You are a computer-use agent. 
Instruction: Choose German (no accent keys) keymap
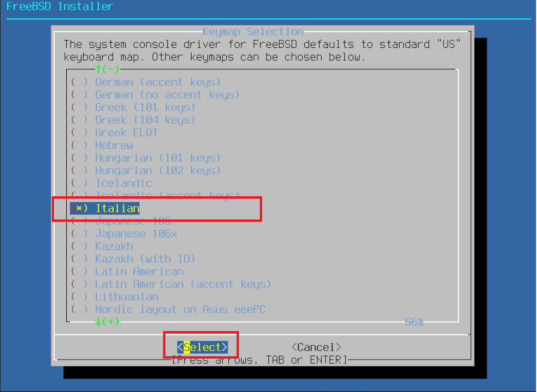coord(155,95)
